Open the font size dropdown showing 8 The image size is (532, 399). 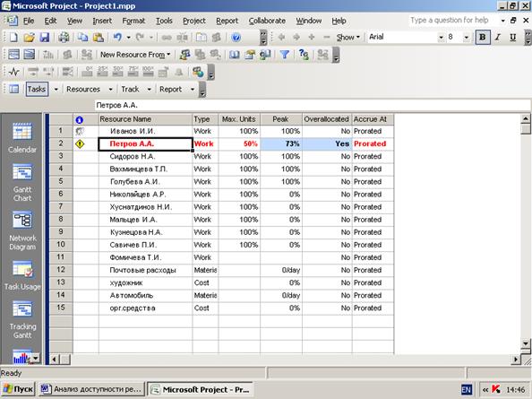tap(467, 37)
